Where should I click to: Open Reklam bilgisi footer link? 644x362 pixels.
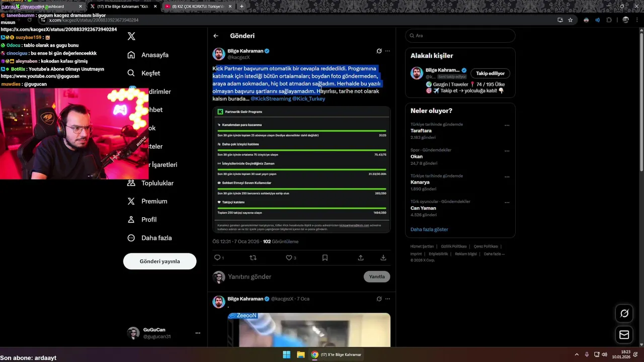[x=466, y=254]
